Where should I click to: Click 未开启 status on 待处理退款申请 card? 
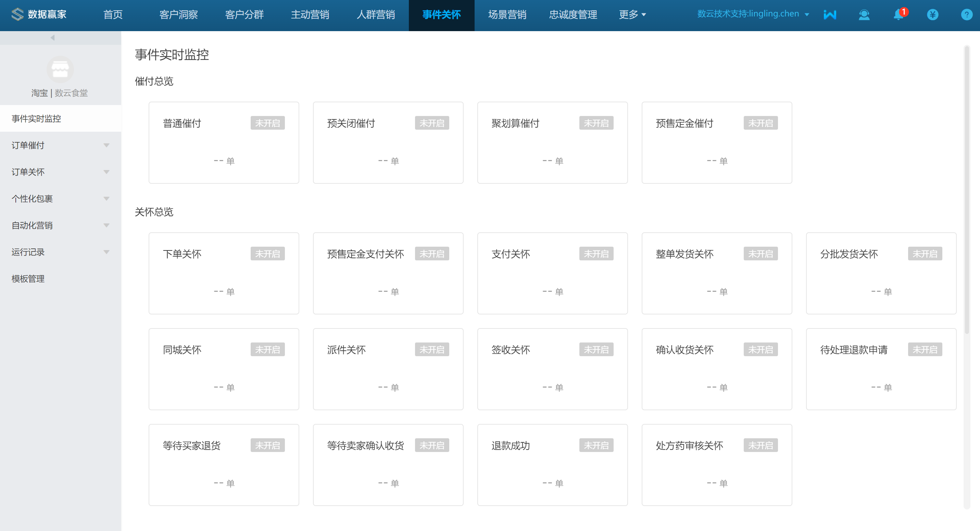point(925,350)
